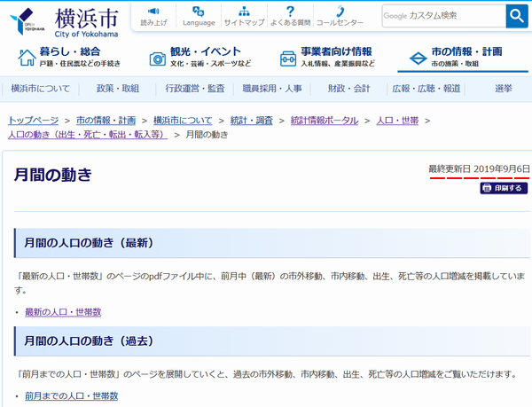Go to トップページ breadcrumb link
Image resolution: width=532 pixels, height=407 pixels.
[x=34, y=121]
